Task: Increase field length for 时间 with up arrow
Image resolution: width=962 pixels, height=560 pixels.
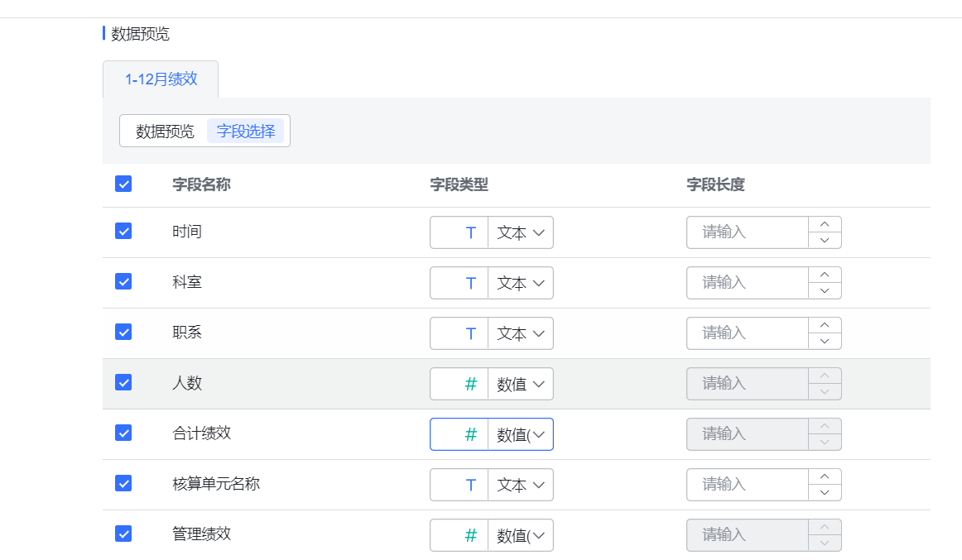Action: tap(825, 224)
